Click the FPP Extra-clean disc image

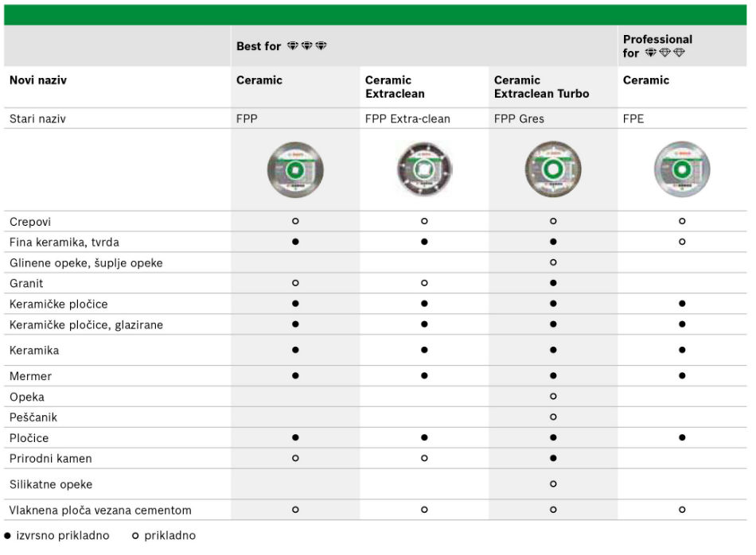[424, 169]
